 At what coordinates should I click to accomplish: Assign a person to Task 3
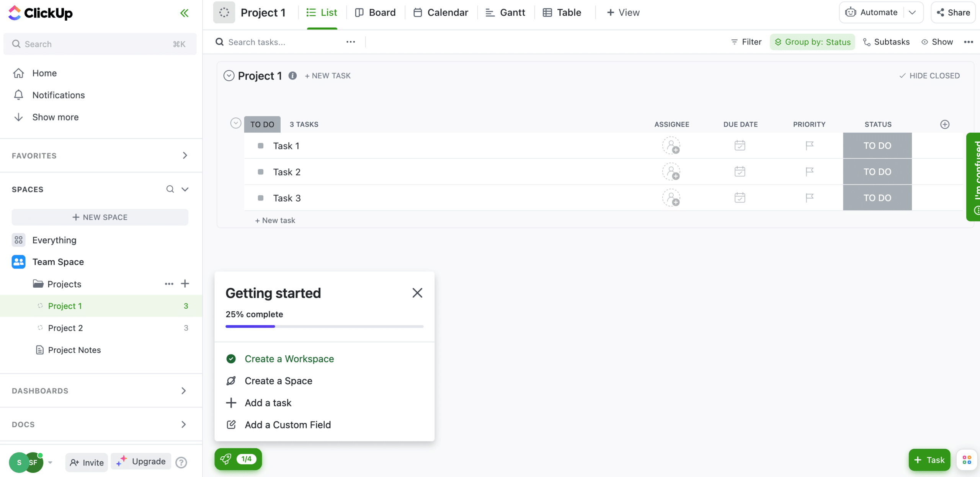671,198
